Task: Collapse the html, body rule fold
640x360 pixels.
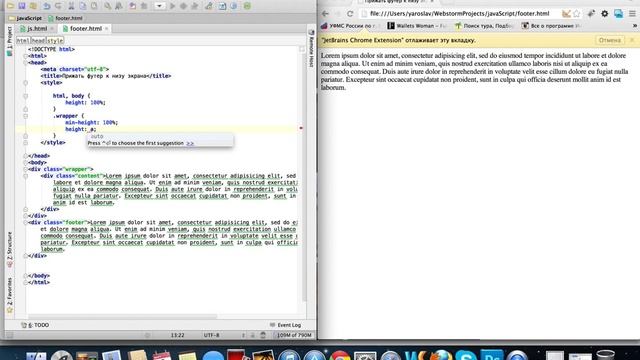Action: click(25, 96)
